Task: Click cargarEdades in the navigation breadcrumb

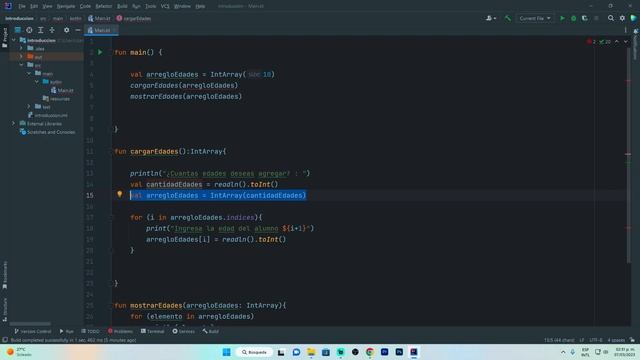Action: point(134,18)
